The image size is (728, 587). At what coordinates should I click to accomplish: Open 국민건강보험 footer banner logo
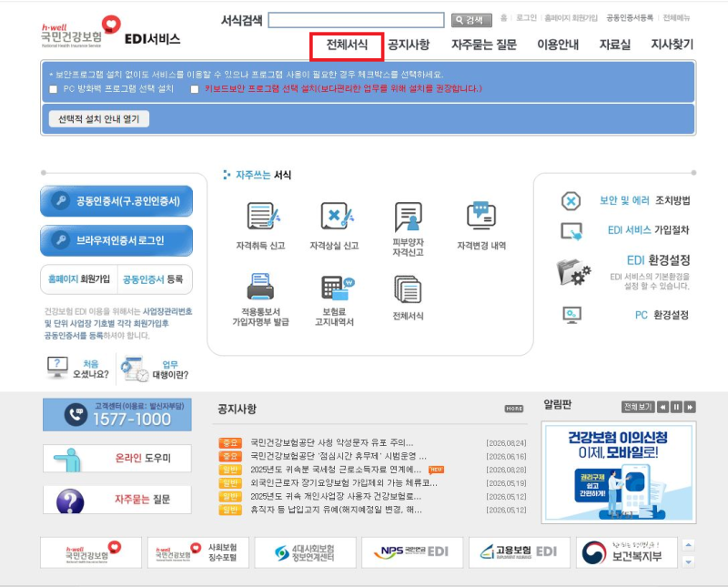tap(91, 552)
